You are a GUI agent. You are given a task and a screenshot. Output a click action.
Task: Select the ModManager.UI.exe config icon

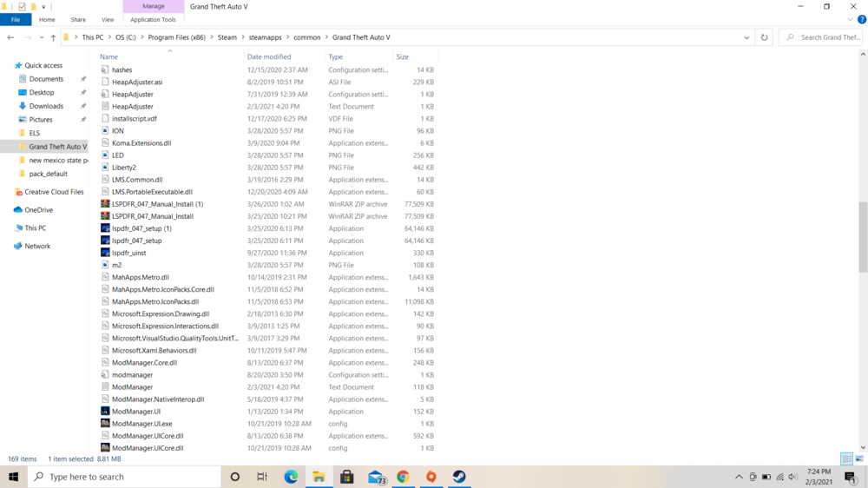tap(105, 424)
